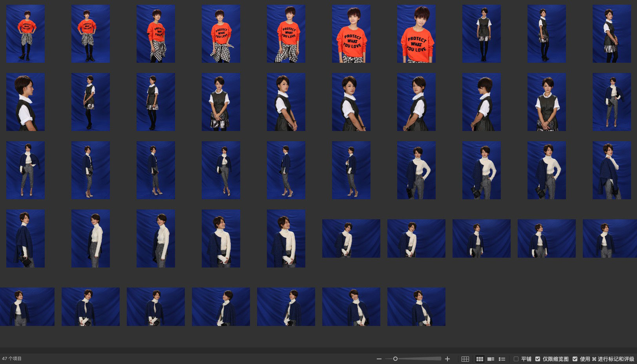The height and width of the screenshot is (364, 637).
Task: Click the thumbnail size slider handle
Action: point(395,359)
